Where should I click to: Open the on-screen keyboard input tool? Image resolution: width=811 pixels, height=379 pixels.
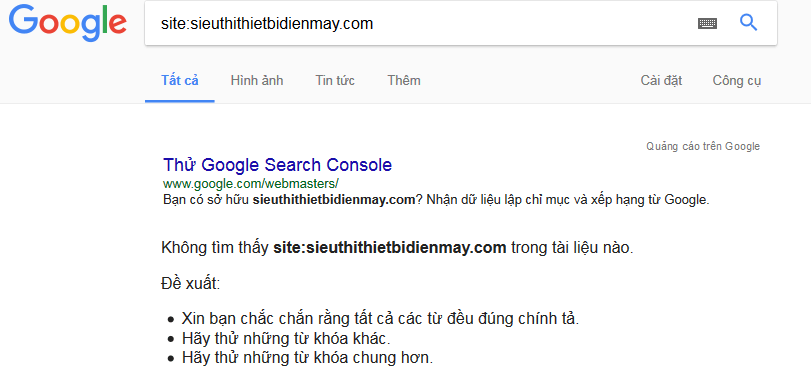point(707,23)
